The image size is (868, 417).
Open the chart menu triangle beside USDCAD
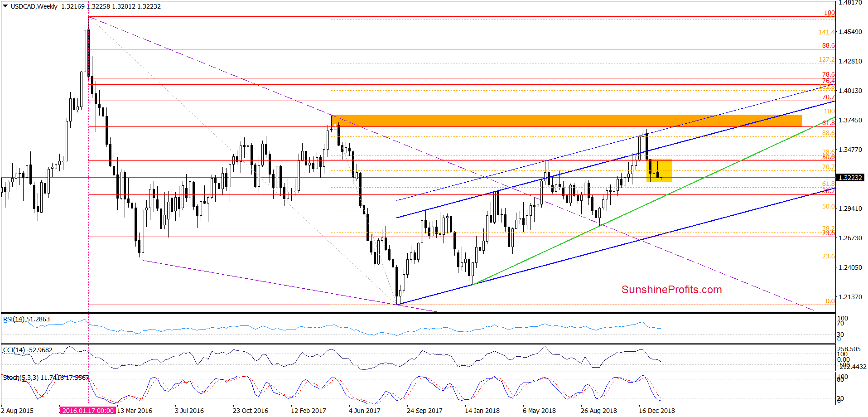pos(5,6)
